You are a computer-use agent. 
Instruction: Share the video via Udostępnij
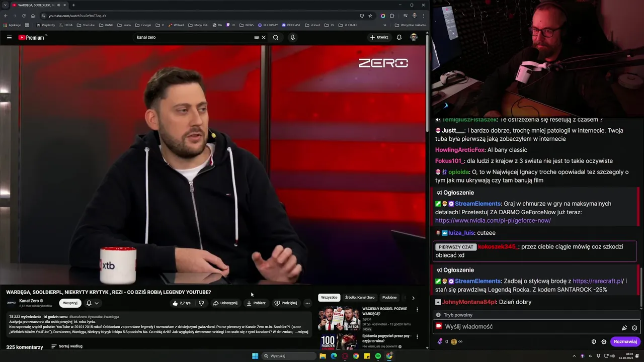pyautogui.click(x=225, y=303)
